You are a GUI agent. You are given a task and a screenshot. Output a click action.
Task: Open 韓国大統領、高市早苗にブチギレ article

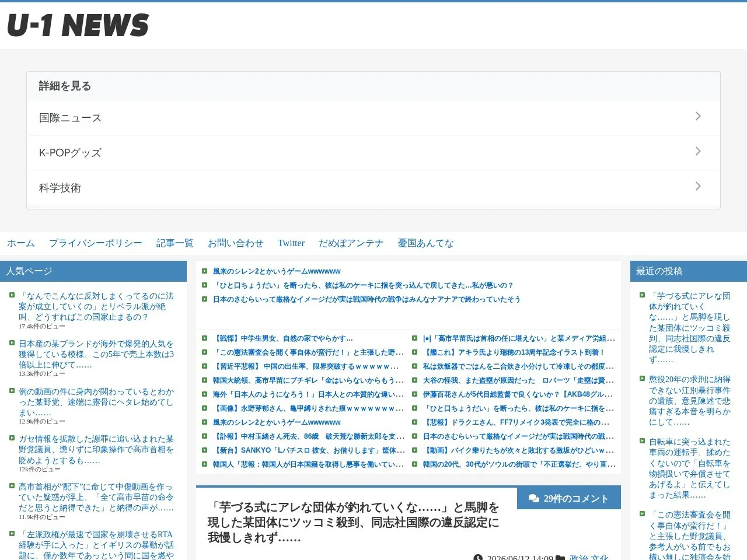(x=309, y=380)
